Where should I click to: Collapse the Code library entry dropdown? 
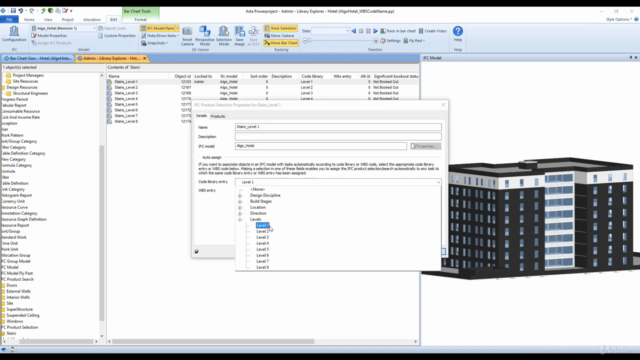click(x=438, y=182)
